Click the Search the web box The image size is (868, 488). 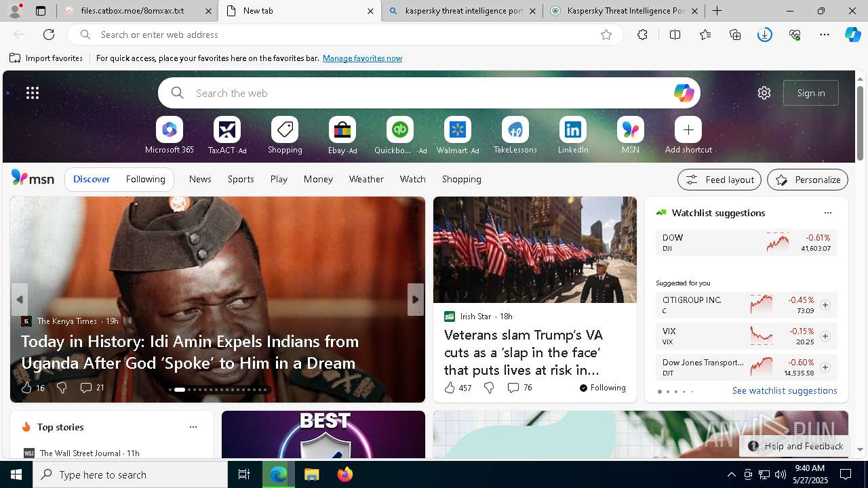[429, 93]
